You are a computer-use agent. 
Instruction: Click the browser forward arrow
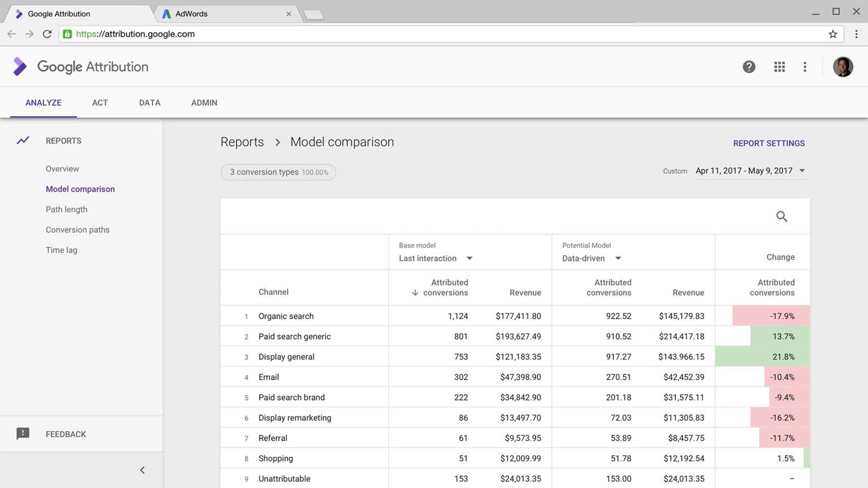(x=29, y=34)
